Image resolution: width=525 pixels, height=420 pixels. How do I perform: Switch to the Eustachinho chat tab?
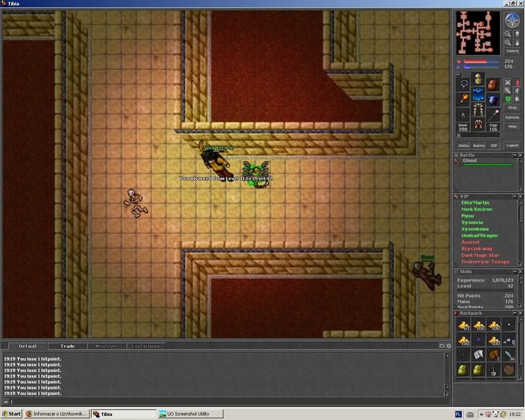[146, 346]
